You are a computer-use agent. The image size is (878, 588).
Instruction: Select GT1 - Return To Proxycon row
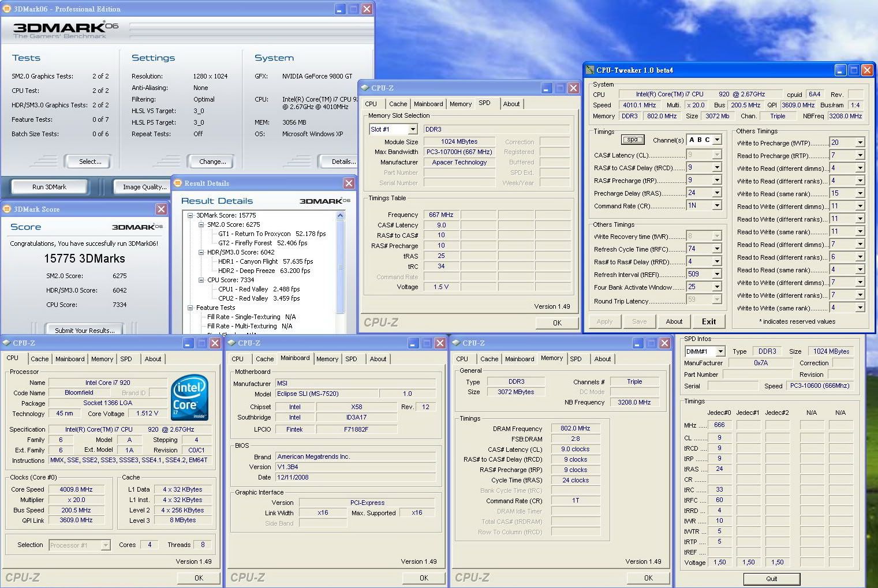pyautogui.click(x=272, y=234)
